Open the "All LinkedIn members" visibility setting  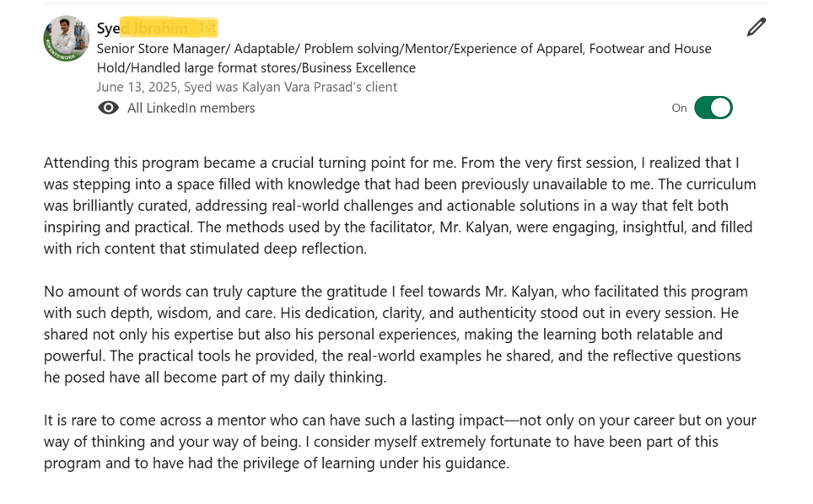tap(191, 108)
